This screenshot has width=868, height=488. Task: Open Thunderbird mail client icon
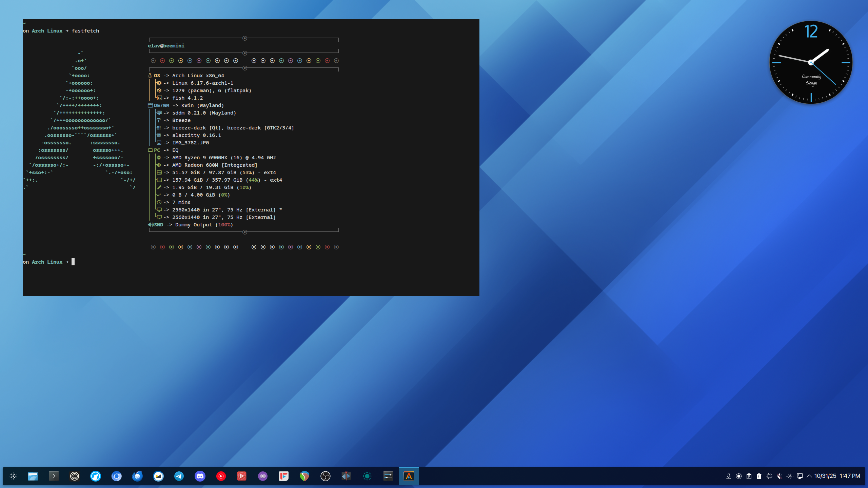137,476
